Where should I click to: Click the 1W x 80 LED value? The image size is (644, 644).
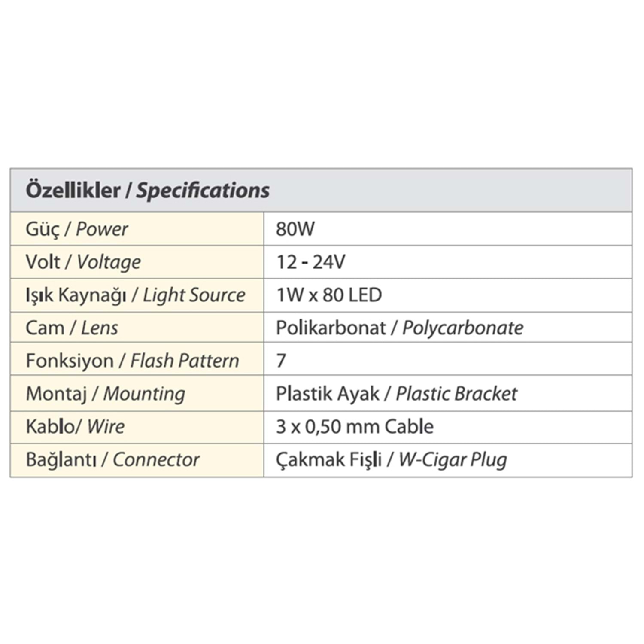[329, 295]
